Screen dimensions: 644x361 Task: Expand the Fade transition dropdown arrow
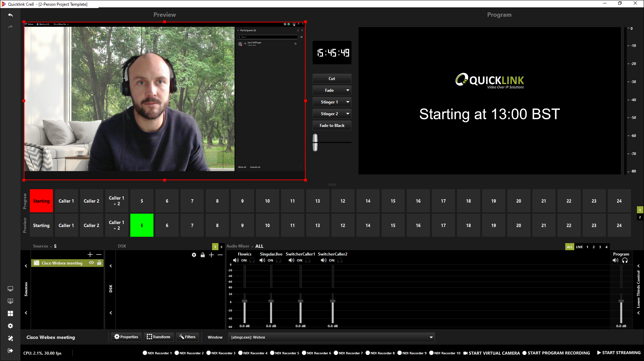point(348,90)
